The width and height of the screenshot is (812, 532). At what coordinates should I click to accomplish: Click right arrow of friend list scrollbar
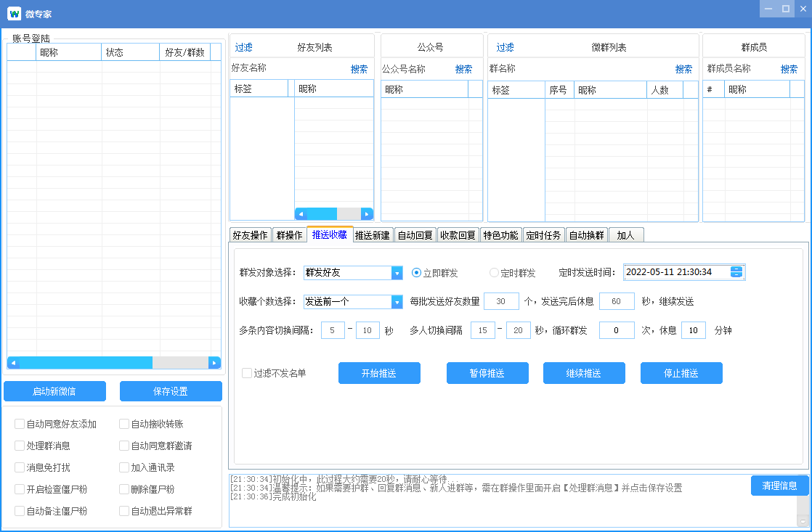[367, 214]
